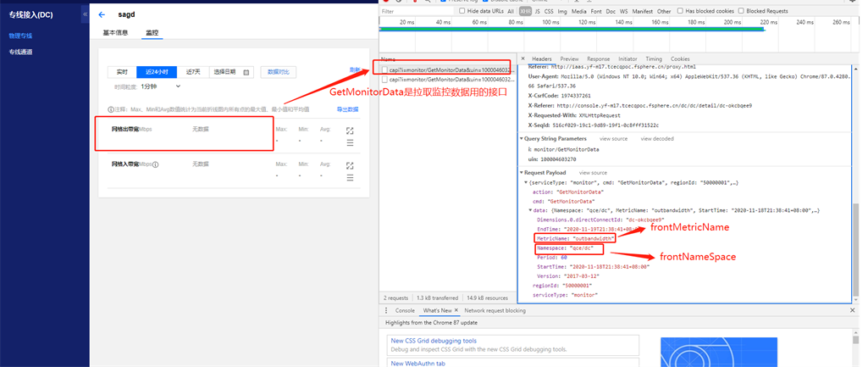Open the Initiator tab

(x=628, y=58)
